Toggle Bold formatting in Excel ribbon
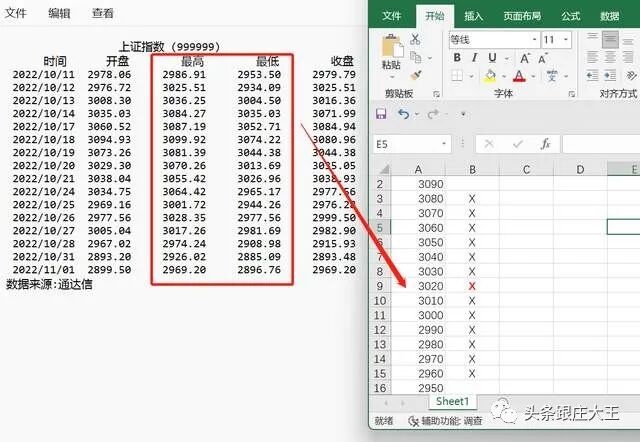The height and width of the screenshot is (442, 640). [457, 58]
